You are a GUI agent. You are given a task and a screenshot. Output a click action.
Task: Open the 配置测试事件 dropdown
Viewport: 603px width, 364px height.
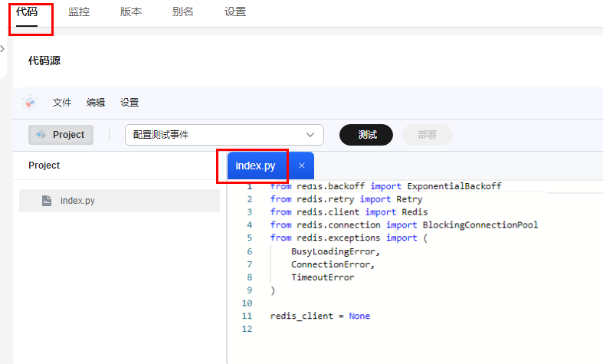click(224, 135)
